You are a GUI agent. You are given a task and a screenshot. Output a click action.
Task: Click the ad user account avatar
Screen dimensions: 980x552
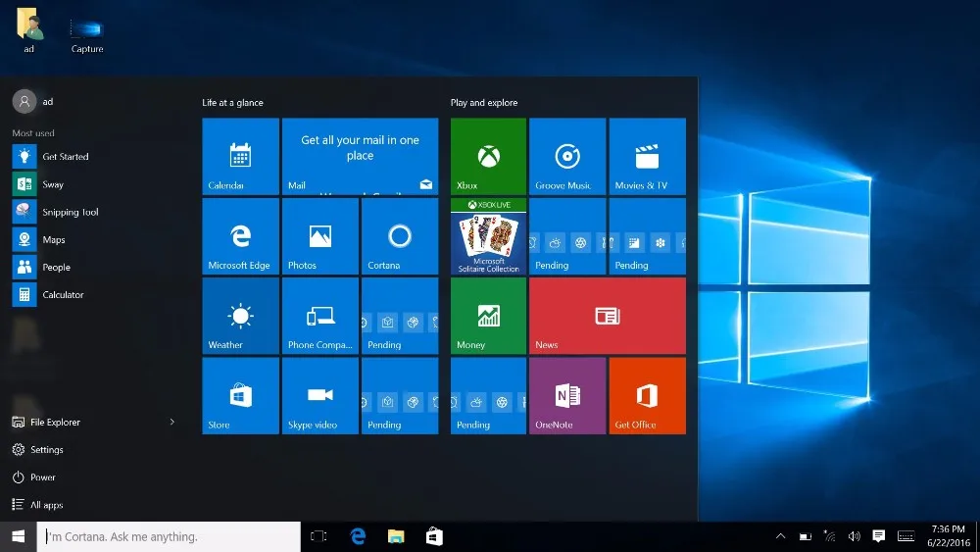(x=24, y=101)
